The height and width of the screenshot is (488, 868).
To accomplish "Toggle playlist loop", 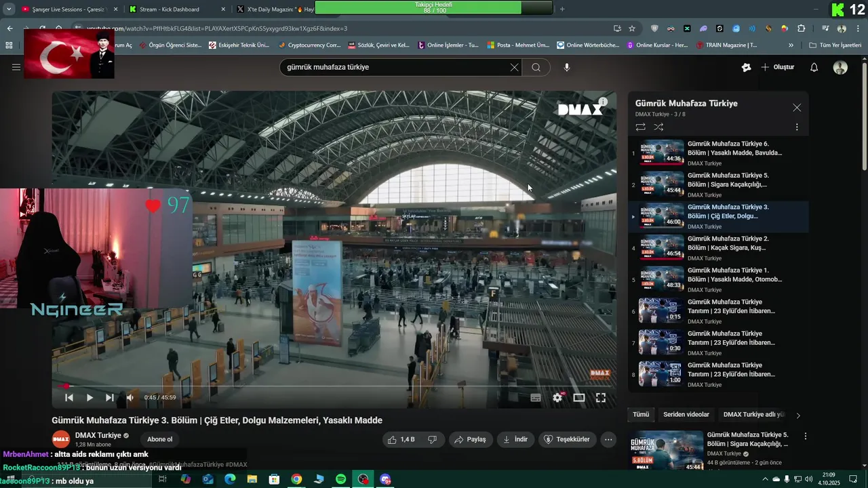I will [x=640, y=127].
